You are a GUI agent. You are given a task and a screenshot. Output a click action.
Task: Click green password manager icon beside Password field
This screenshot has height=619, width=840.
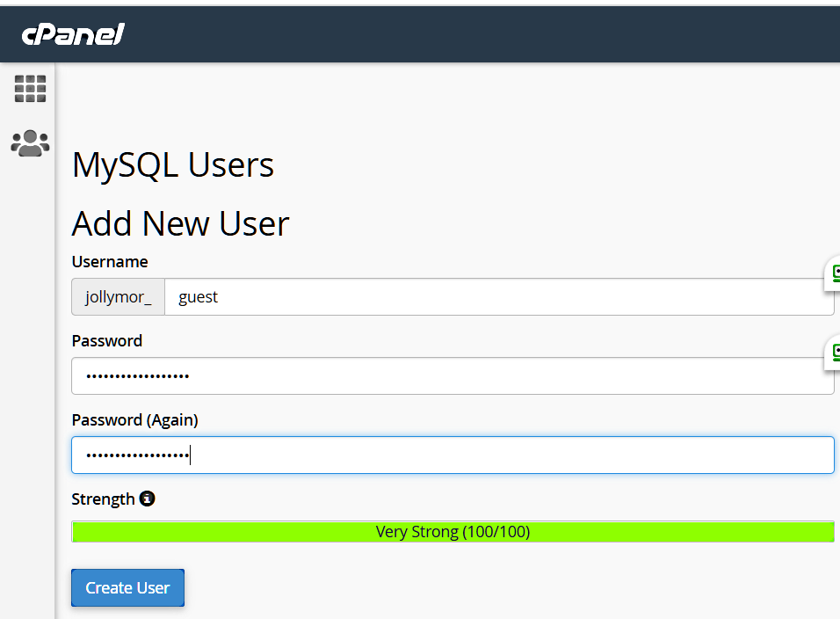coord(834,353)
